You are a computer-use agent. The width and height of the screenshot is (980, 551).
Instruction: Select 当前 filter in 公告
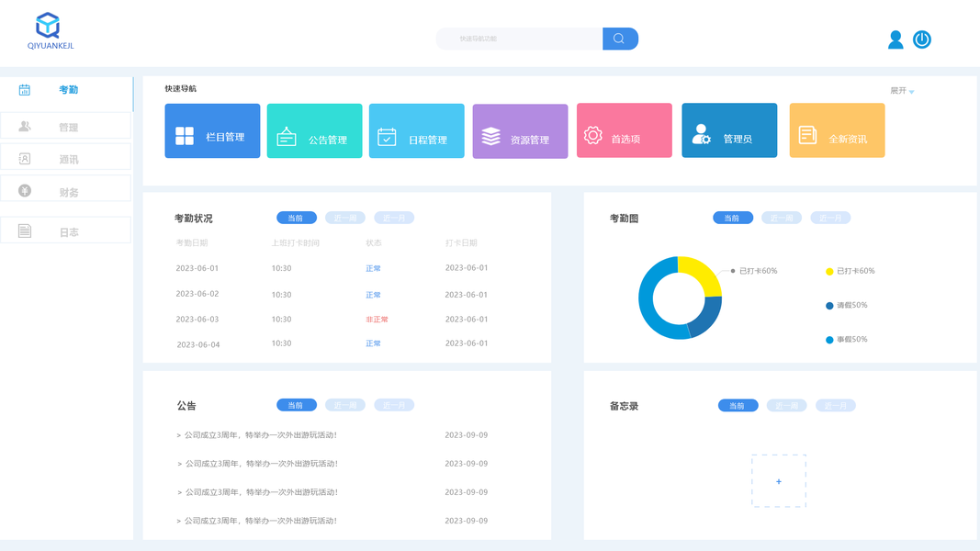(x=297, y=405)
